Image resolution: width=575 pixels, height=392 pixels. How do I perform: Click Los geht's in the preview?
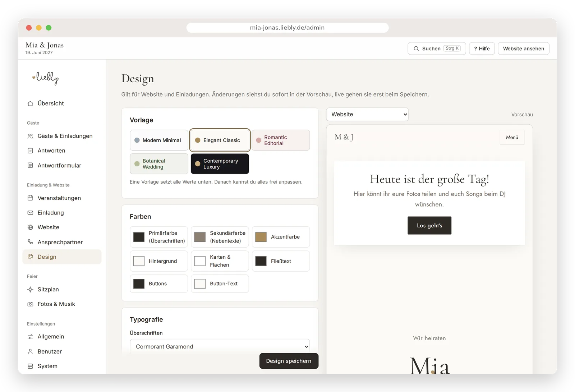[429, 225]
